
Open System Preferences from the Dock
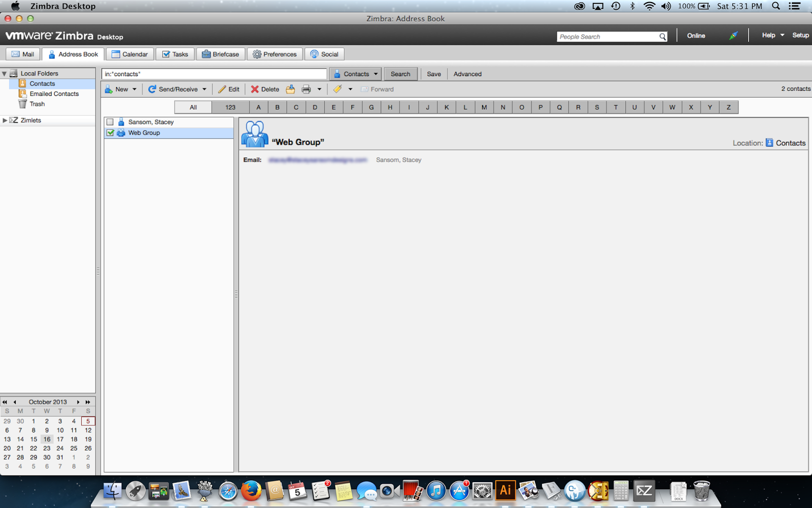(482, 491)
